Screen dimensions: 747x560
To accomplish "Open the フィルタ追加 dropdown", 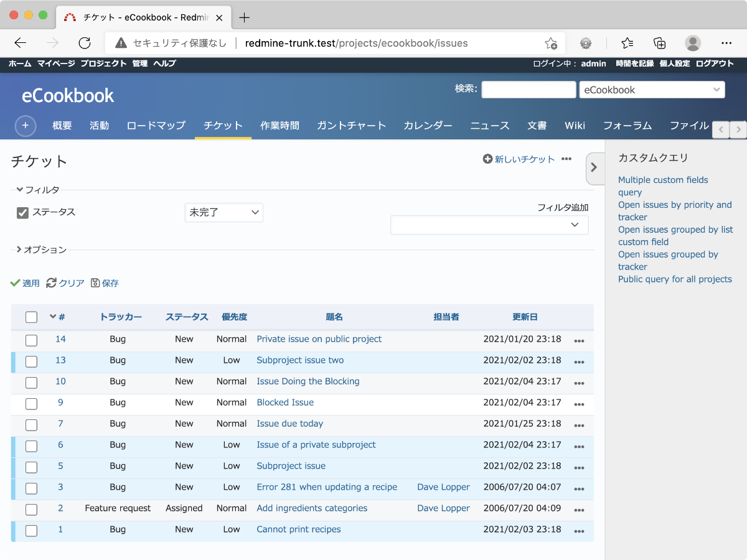I will tap(489, 225).
